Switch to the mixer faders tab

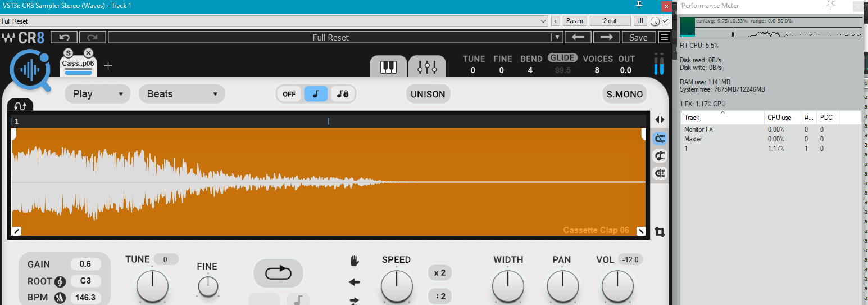pyautogui.click(x=427, y=67)
